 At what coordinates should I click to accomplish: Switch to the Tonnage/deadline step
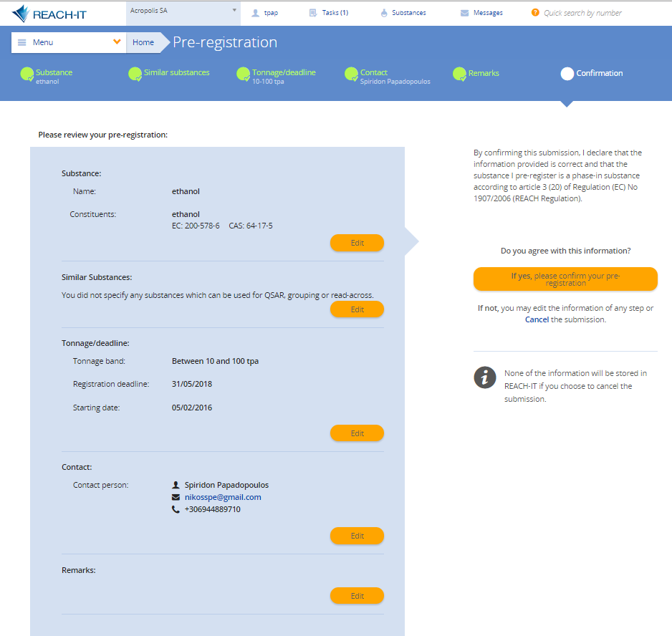[x=284, y=72]
